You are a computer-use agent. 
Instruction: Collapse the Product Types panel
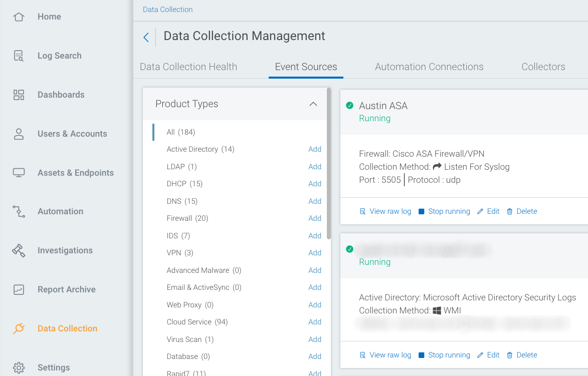coord(313,104)
